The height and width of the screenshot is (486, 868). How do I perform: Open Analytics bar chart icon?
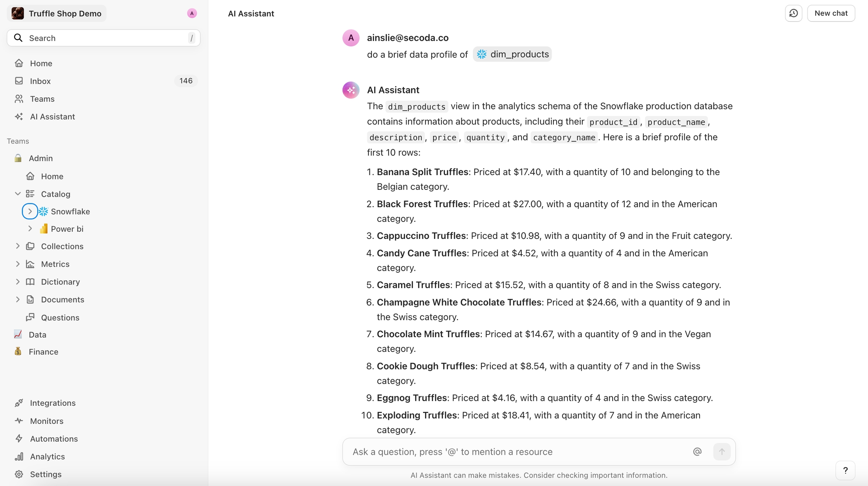pos(19,457)
